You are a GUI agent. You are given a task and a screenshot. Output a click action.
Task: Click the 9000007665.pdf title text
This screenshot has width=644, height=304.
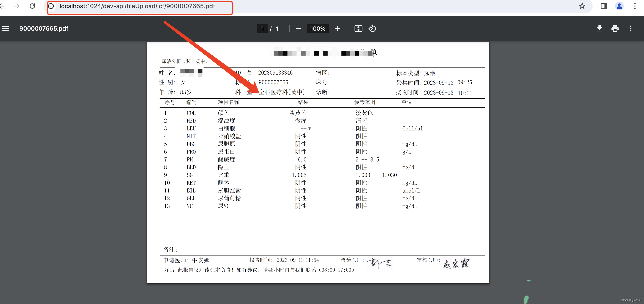[44, 28]
